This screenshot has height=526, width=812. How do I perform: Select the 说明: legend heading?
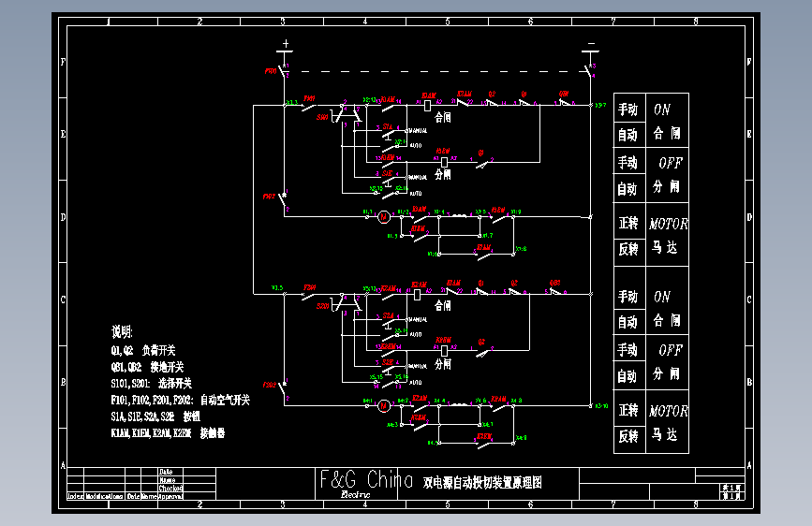tap(122, 332)
